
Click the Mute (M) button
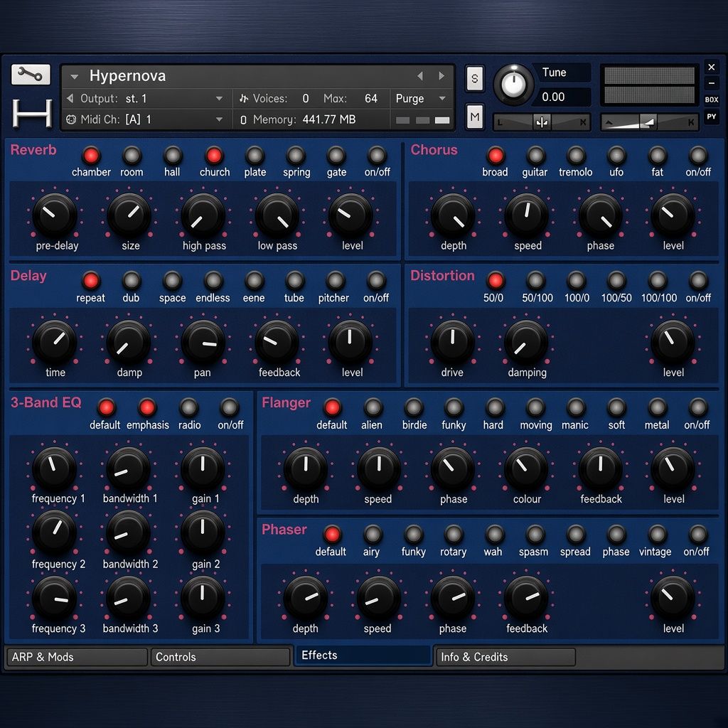474,117
